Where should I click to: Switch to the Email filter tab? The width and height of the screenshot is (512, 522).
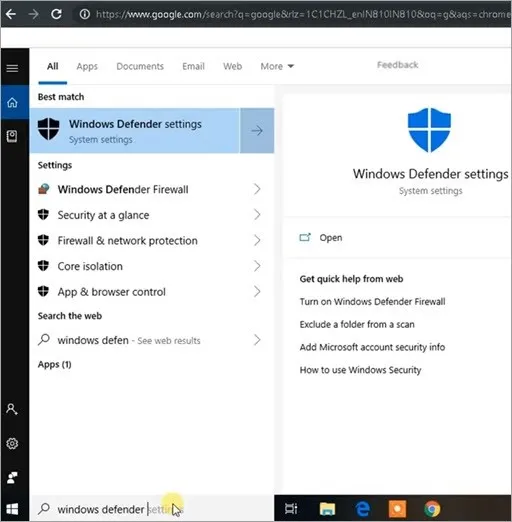coord(193,66)
